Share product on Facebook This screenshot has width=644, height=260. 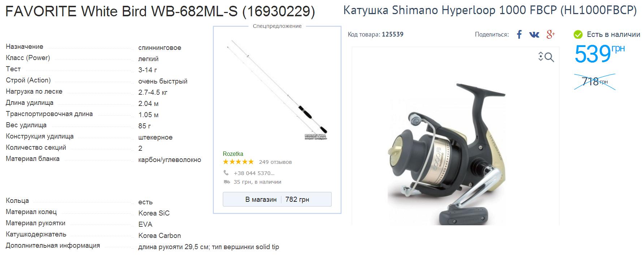click(x=519, y=34)
